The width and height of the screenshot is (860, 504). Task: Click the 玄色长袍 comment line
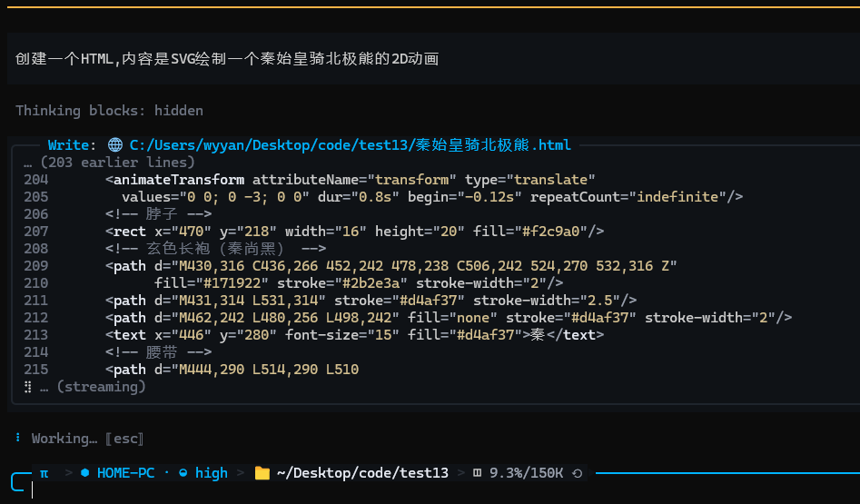[215, 249]
